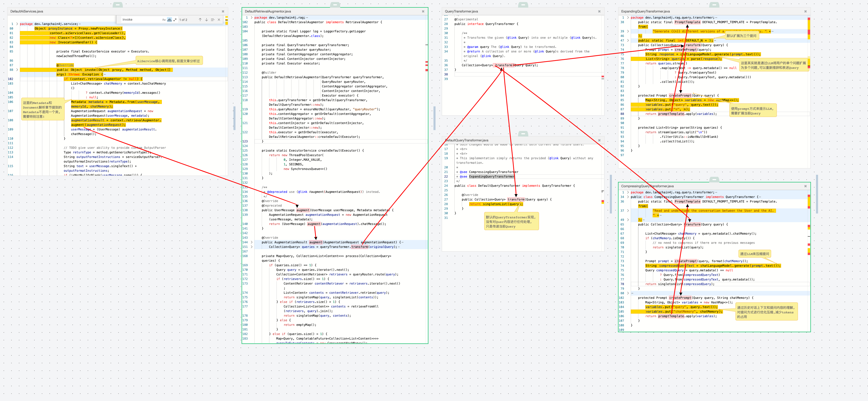The height and width of the screenshot is (401, 868).
Task: Select the ExpandingQueryTransformer.java title tab
Action: pyautogui.click(x=646, y=11)
